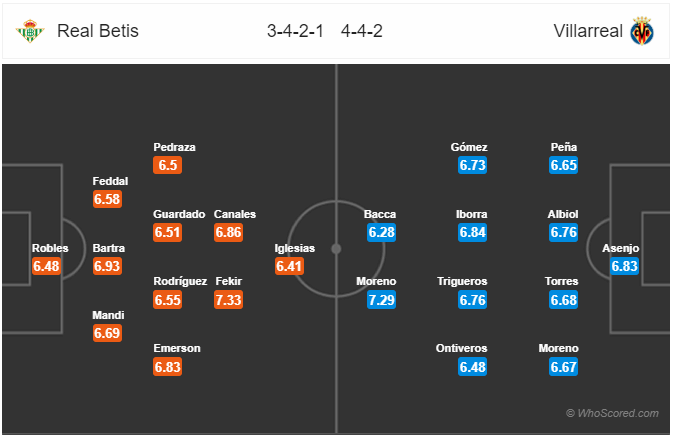Click the Real Betis club crest
Image resolution: width=673 pixels, height=435 pixels.
(30, 31)
